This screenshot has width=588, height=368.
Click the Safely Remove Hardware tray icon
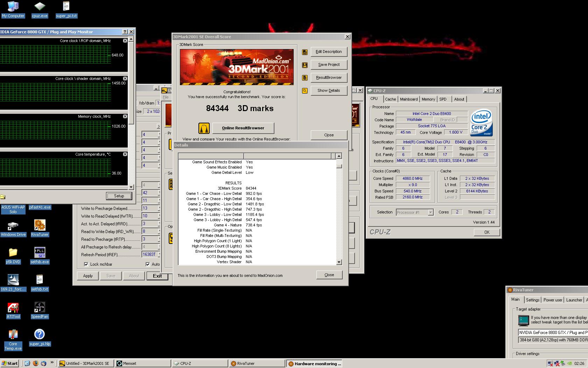click(x=563, y=363)
